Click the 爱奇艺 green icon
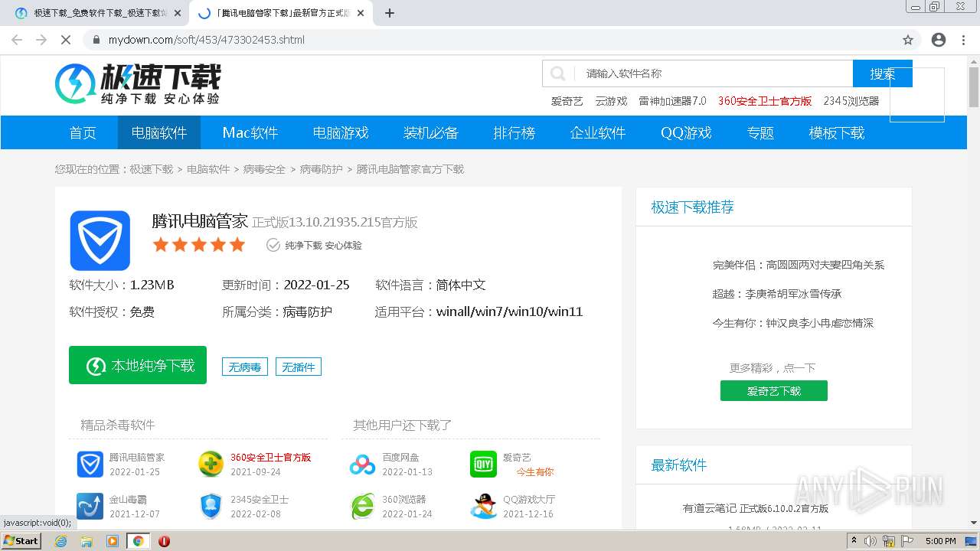This screenshot has height=551, width=980. 484,464
